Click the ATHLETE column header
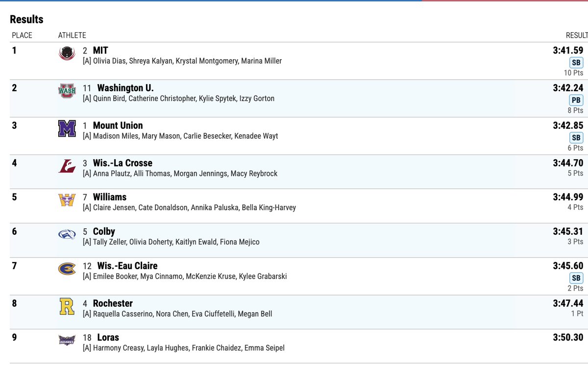The width and height of the screenshot is (588, 367). coord(72,35)
